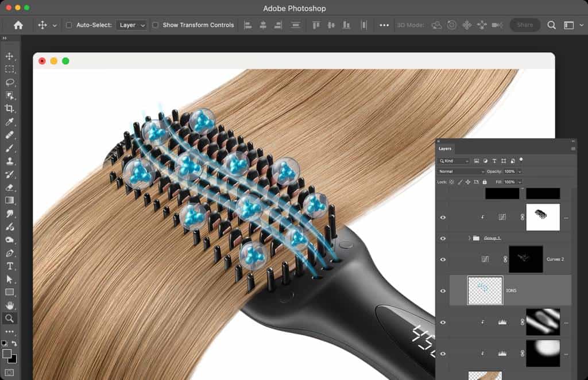
Task: Enable the Auto-Select checkbox
Action: (x=69, y=25)
